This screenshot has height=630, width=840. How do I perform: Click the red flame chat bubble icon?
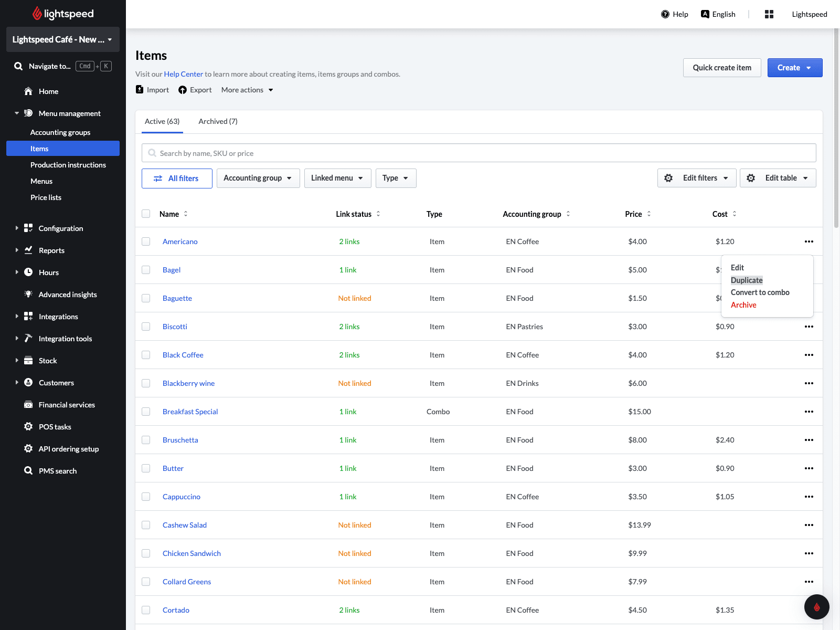[816, 607]
